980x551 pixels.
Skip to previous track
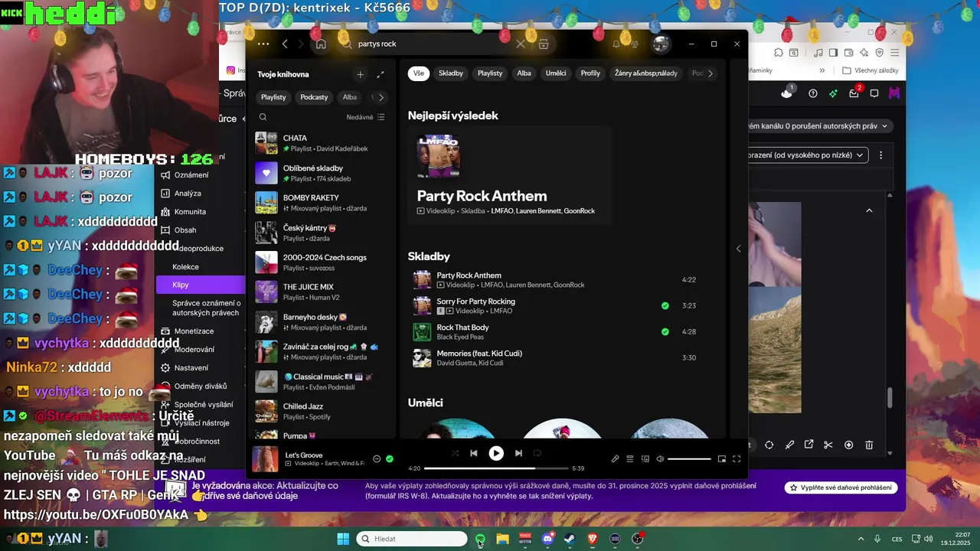tap(473, 453)
